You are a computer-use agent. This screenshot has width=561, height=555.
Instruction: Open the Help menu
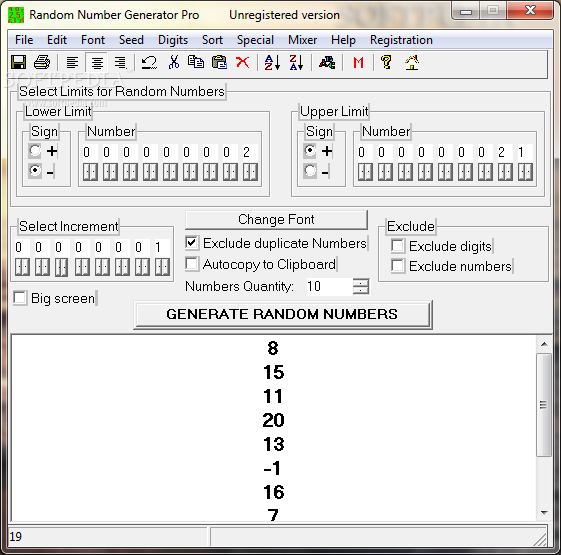[x=343, y=40]
